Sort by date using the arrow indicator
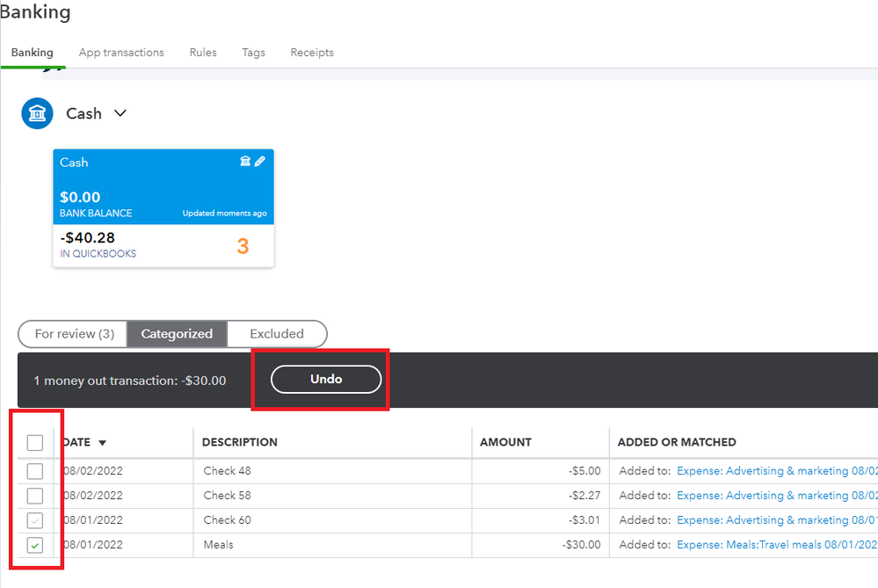The width and height of the screenshot is (878, 588). coord(103,443)
